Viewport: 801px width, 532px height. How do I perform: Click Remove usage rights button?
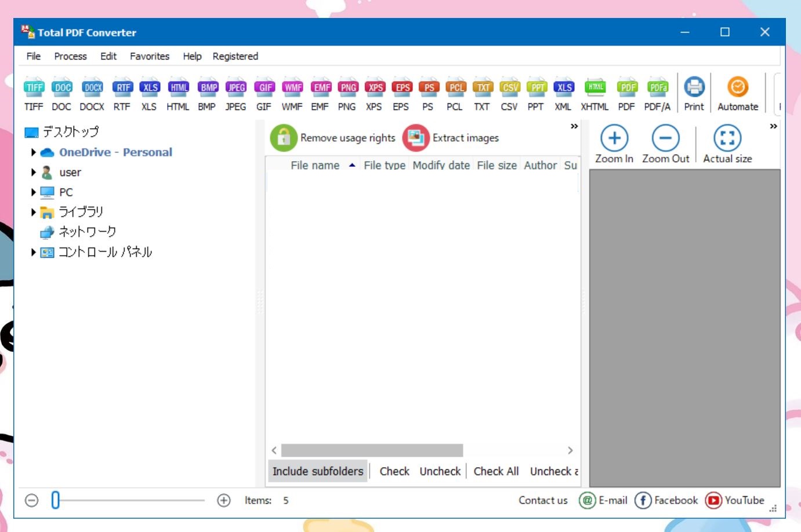(333, 138)
